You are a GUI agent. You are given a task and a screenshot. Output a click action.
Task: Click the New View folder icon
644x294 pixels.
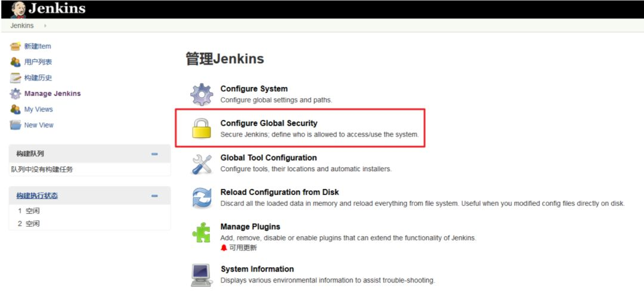tap(15, 125)
